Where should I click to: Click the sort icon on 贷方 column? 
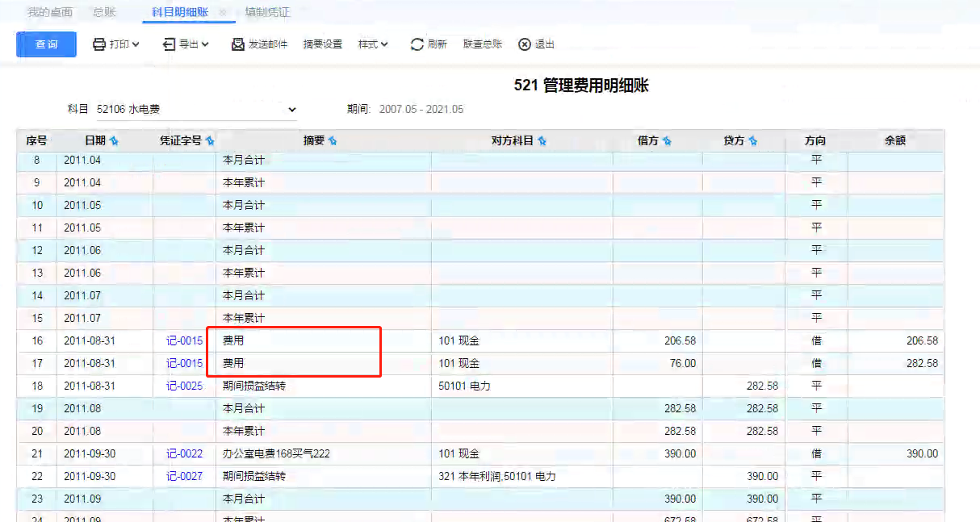(x=752, y=141)
